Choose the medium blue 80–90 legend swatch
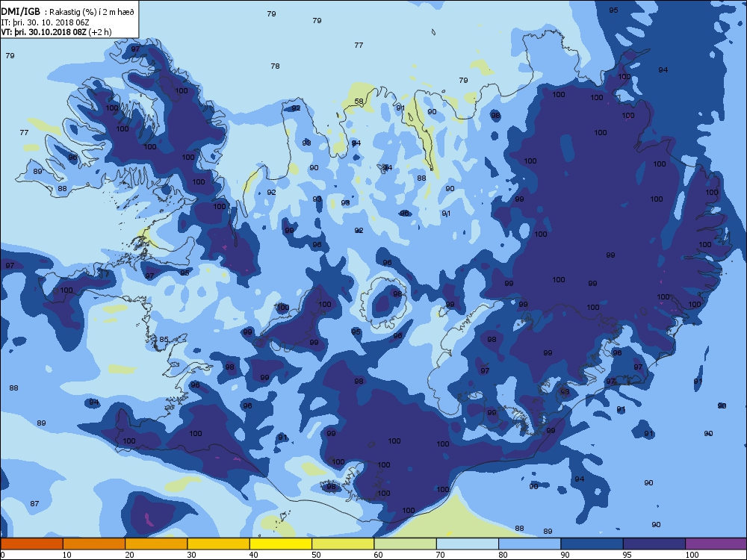The image size is (747, 560). click(x=530, y=544)
